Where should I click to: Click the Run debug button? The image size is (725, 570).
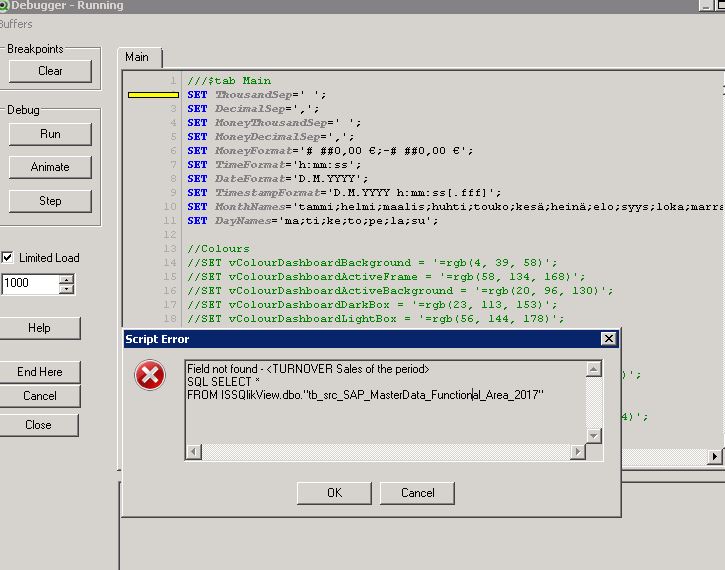[x=50, y=134]
